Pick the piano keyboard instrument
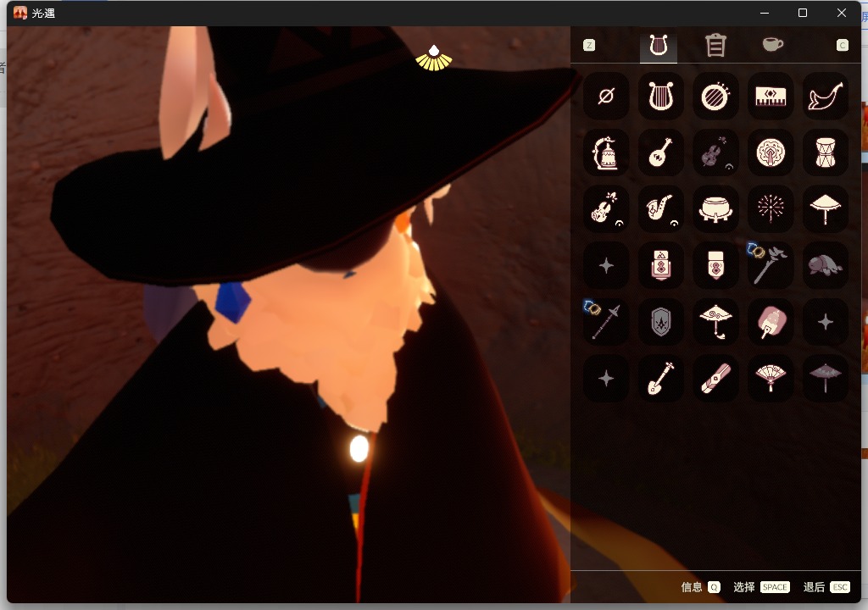868x610 pixels. [770, 97]
